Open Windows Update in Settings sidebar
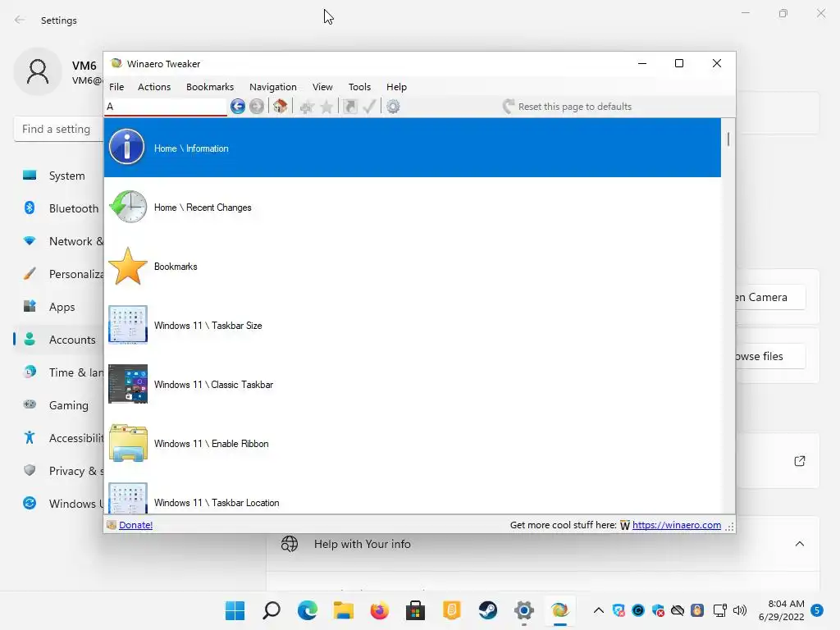Viewport: 840px width, 630px height. tap(59, 504)
